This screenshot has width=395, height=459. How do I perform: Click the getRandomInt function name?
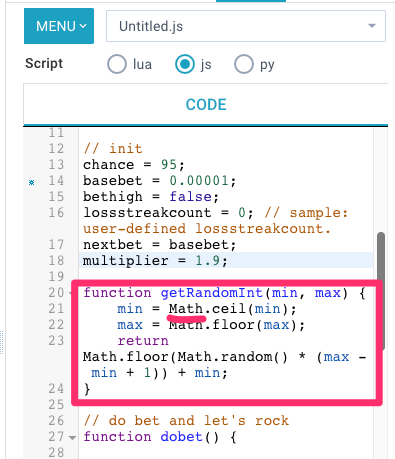pyautogui.click(x=212, y=293)
